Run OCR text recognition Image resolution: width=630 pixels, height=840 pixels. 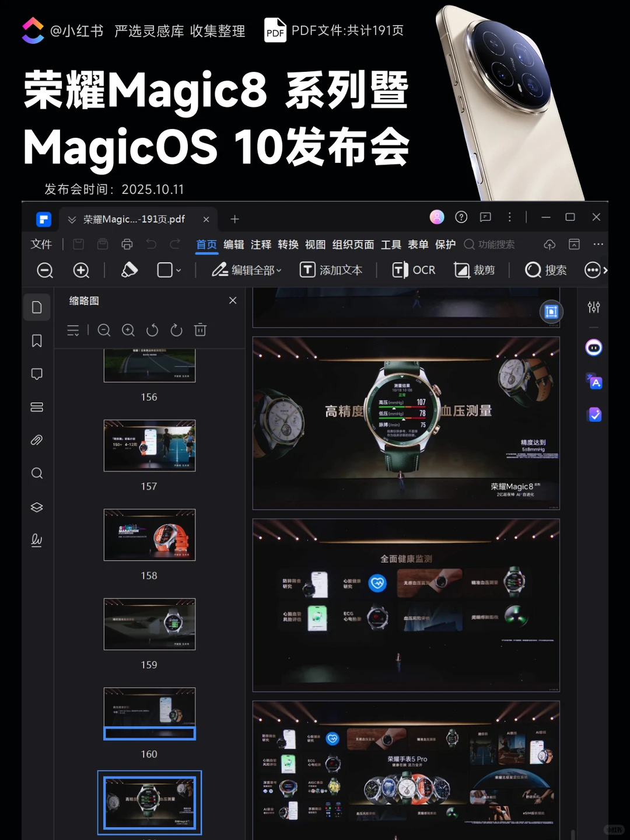click(414, 270)
